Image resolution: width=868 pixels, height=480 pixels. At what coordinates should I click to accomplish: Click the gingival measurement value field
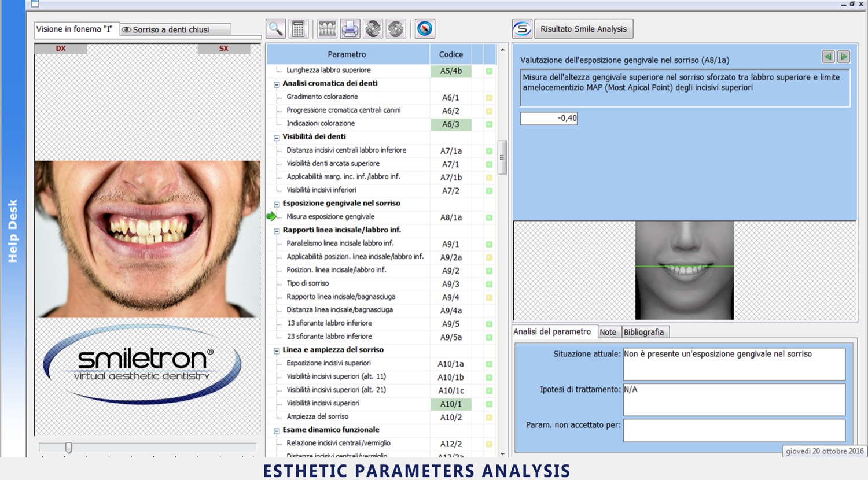click(x=549, y=118)
